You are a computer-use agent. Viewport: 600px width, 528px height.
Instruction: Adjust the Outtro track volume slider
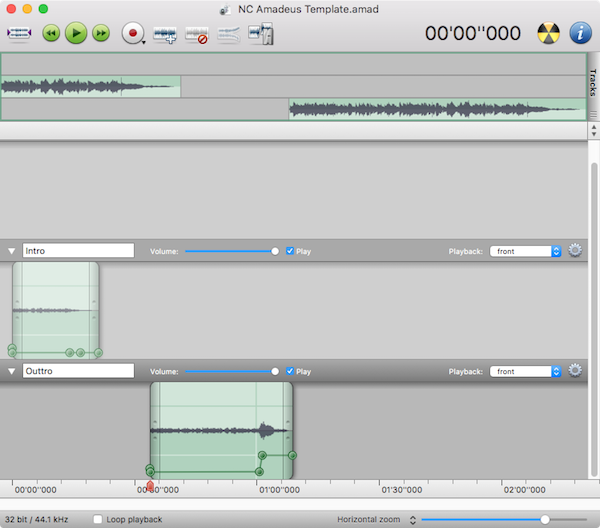(x=232, y=372)
